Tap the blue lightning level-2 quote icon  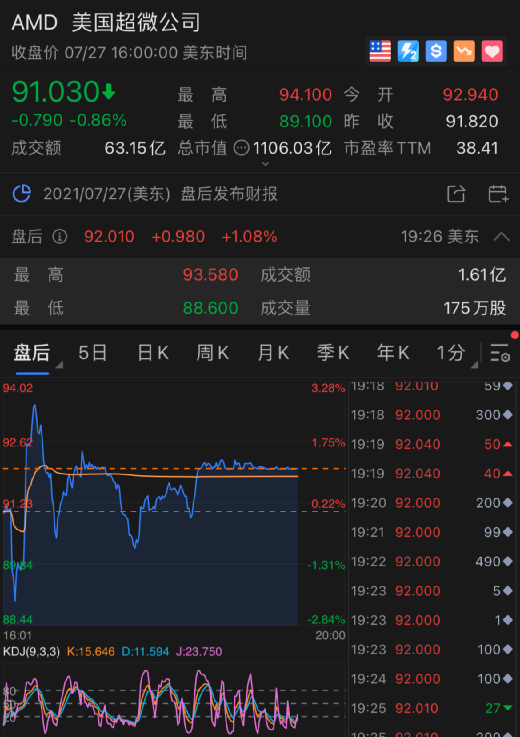pyautogui.click(x=408, y=51)
